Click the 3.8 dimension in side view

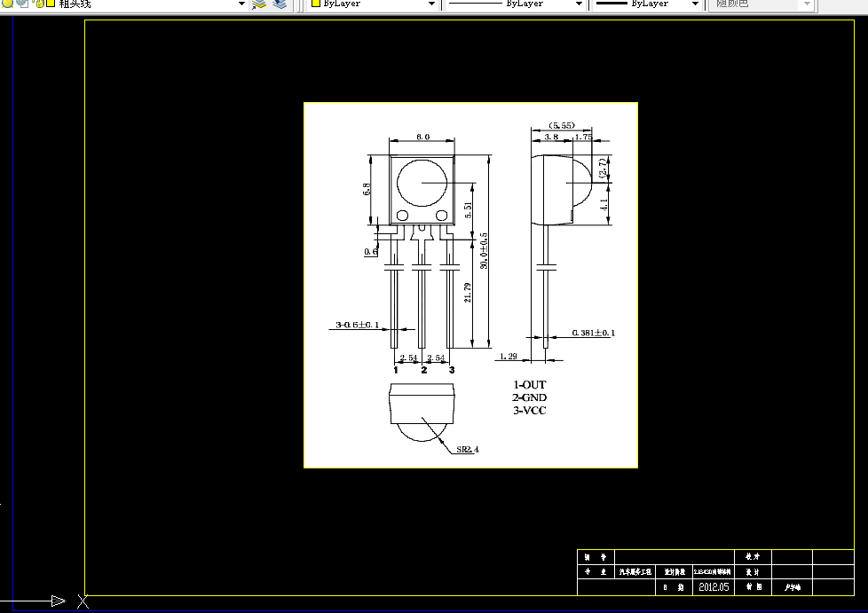pyautogui.click(x=551, y=137)
